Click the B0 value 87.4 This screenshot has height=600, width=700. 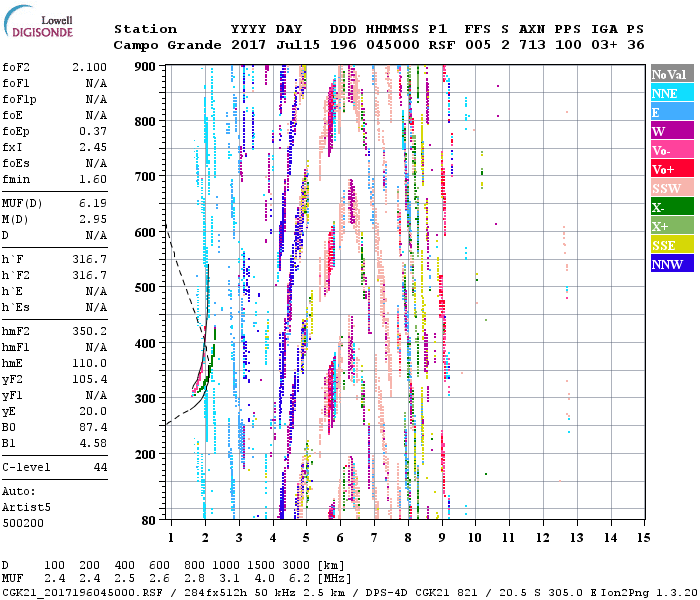point(92,426)
